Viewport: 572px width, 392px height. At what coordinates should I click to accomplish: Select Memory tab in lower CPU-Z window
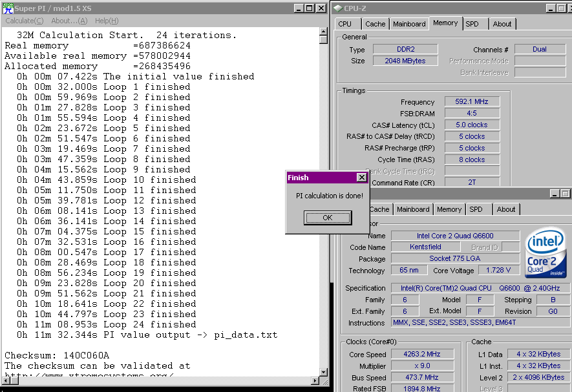[449, 209]
